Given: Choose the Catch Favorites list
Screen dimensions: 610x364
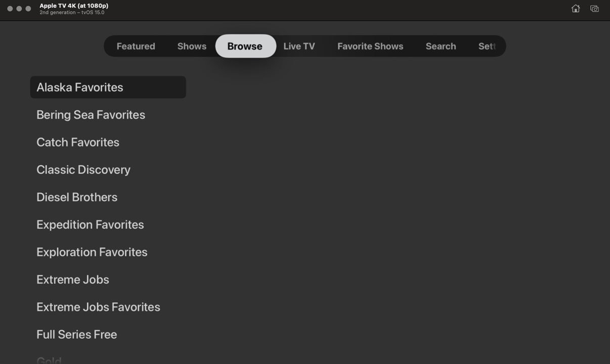Looking at the screenshot, I should 77,142.
